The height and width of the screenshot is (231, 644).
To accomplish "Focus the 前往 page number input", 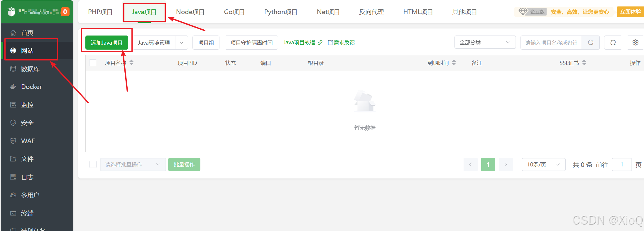I will pyautogui.click(x=622, y=164).
